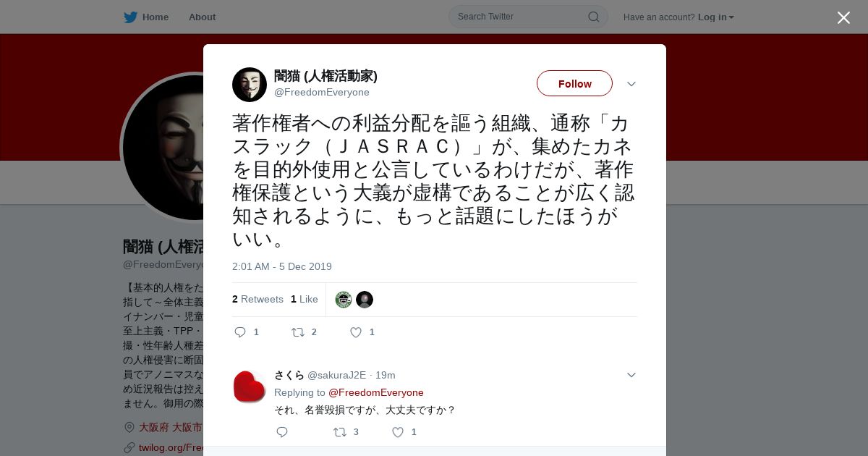Like さくら's reply
The width and height of the screenshot is (868, 456).
(397, 432)
